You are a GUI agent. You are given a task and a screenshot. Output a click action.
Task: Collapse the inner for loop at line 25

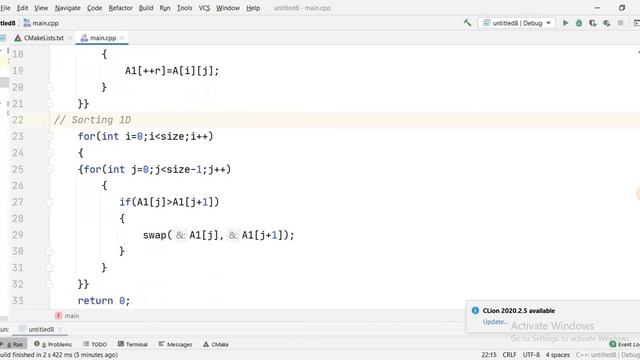click(x=49, y=169)
